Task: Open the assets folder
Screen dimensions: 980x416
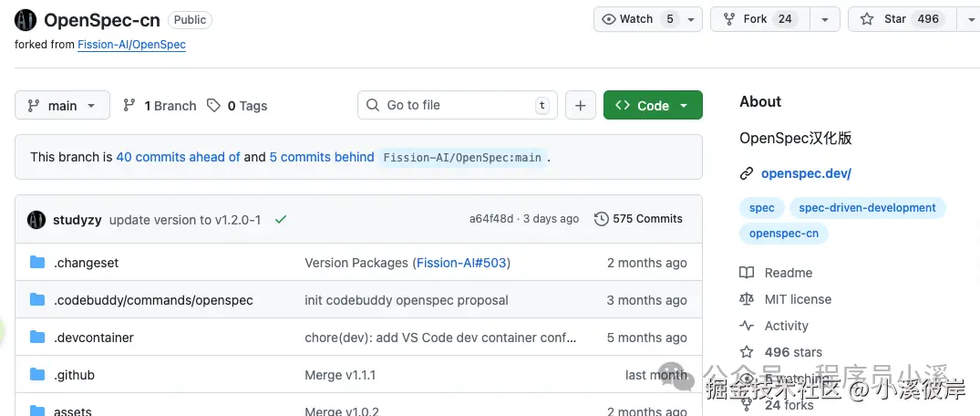Action: coord(73,411)
